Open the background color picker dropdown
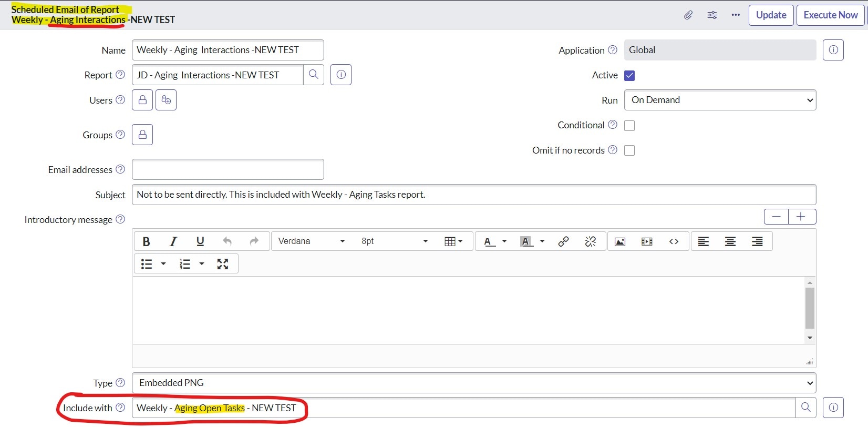This screenshot has height=427, width=868. point(542,241)
